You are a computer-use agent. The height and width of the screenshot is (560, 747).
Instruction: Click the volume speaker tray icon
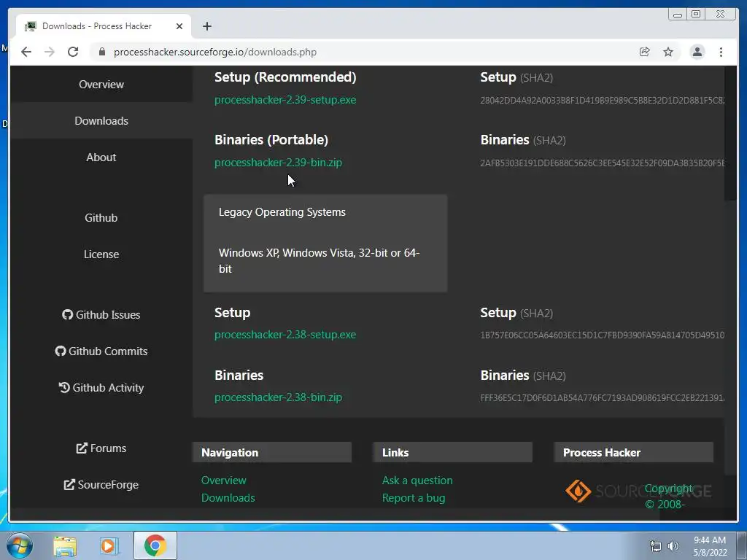click(x=673, y=546)
